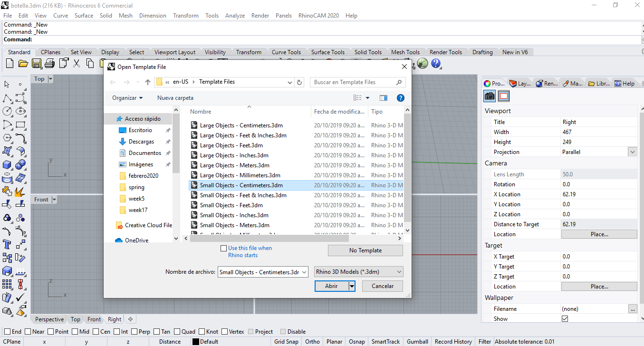Select the Text object tool
This screenshot has width=644, height=346.
[7, 244]
